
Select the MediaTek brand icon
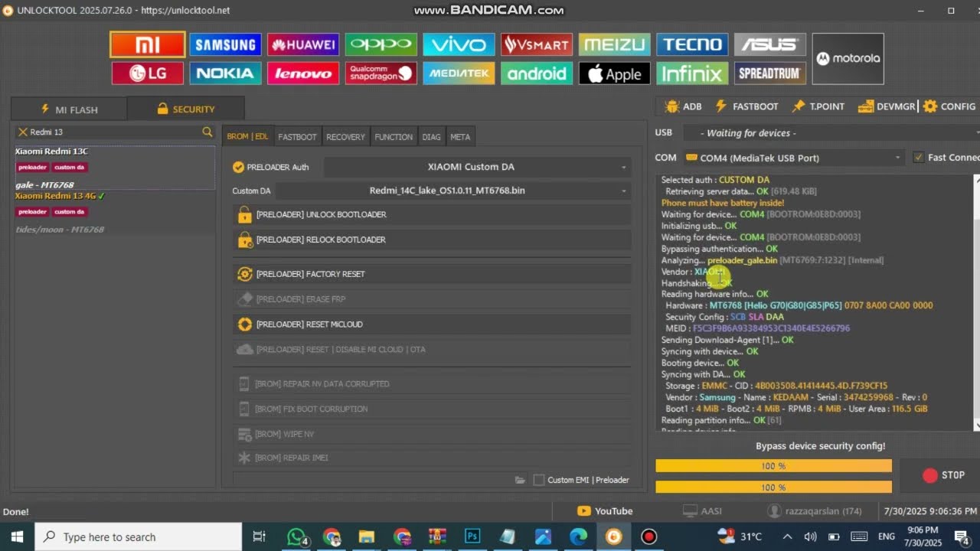[x=459, y=73]
